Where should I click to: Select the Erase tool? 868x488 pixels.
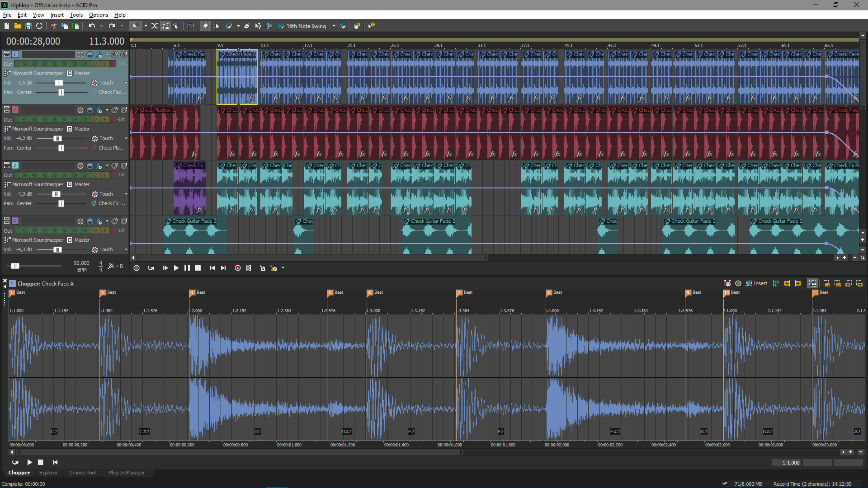pos(247,26)
